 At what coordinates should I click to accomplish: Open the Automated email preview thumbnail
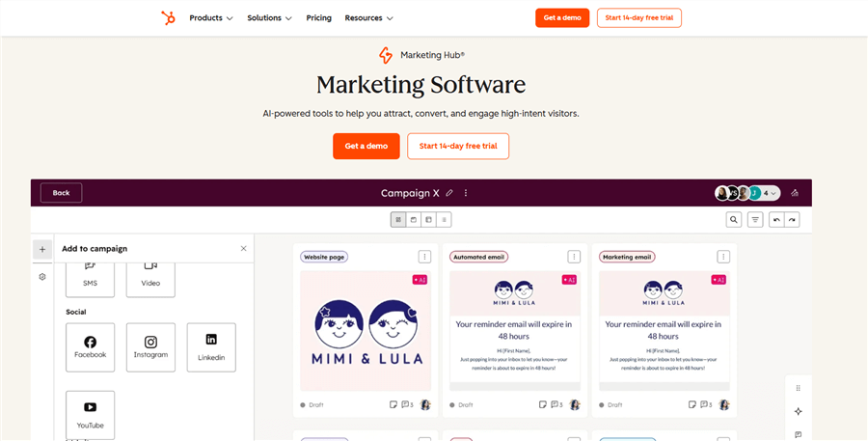coord(515,331)
